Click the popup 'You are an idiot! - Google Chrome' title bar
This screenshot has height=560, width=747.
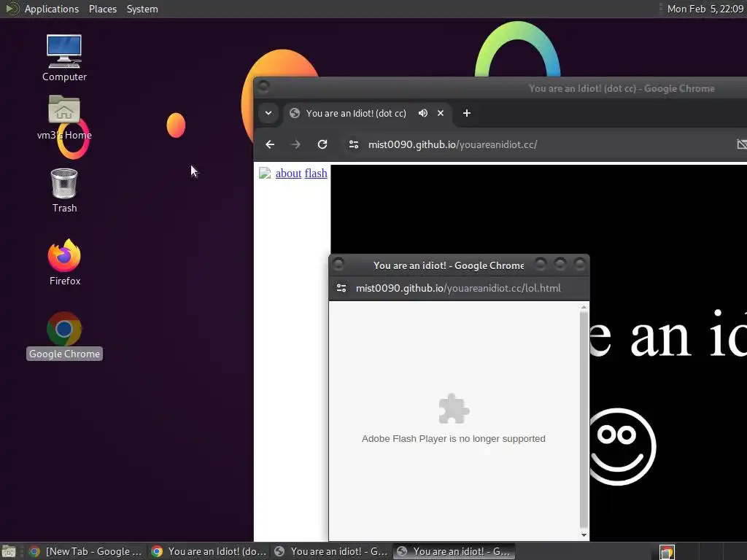tap(449, 265)
